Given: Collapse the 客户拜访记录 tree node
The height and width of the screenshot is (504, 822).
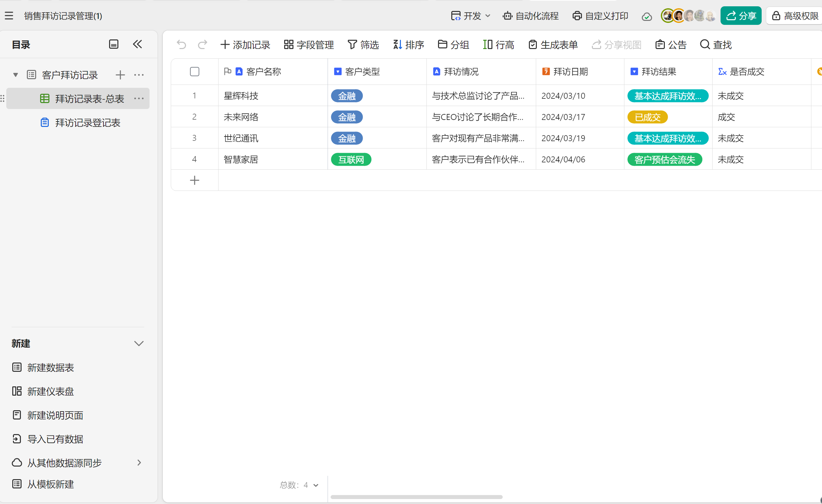Looking at the screenshot, I should pos(15,75).
